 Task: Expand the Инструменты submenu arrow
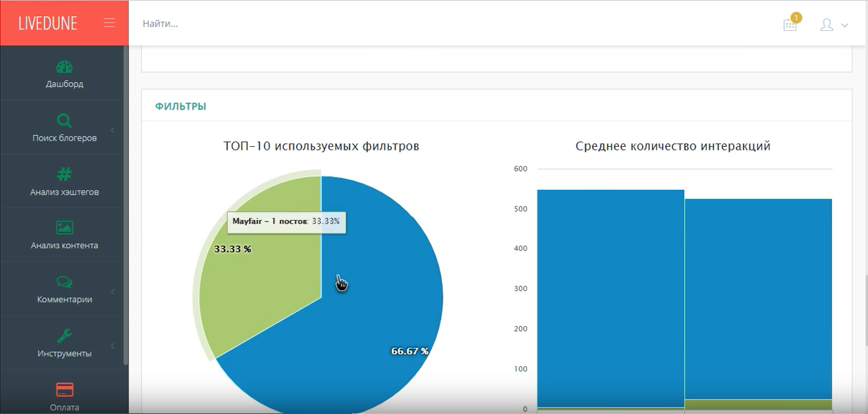[113, 345]
